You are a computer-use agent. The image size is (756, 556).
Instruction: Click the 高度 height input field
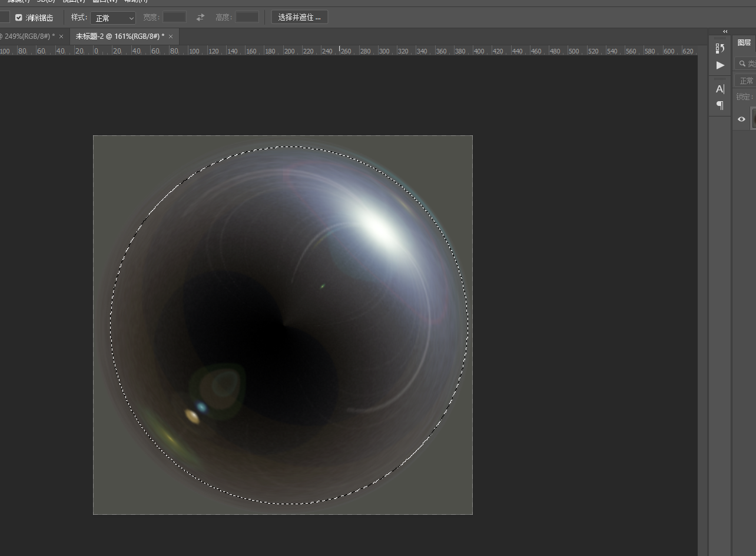tap(247, 18)
